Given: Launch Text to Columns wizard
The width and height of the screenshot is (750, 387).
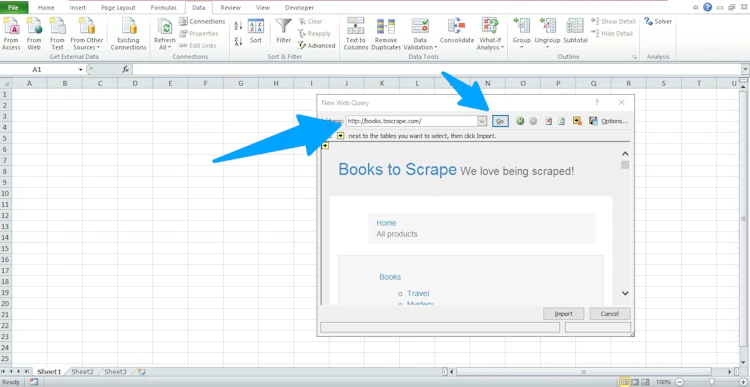Looking at the screenshot, I should point(355,33).
